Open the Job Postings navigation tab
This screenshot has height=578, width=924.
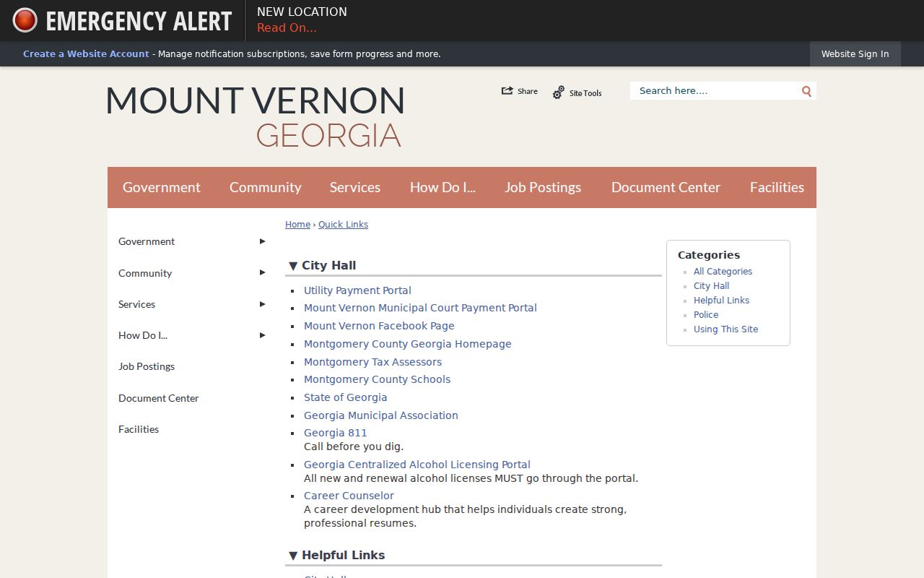coord(543,187)
